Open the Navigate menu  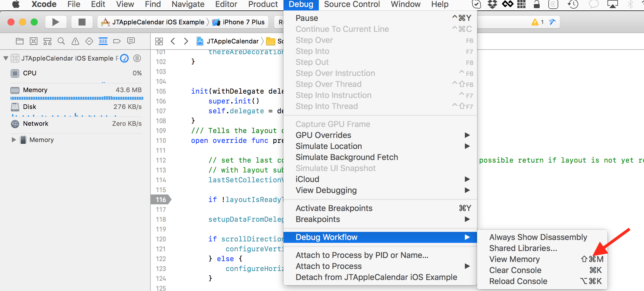tap(188, 4)
